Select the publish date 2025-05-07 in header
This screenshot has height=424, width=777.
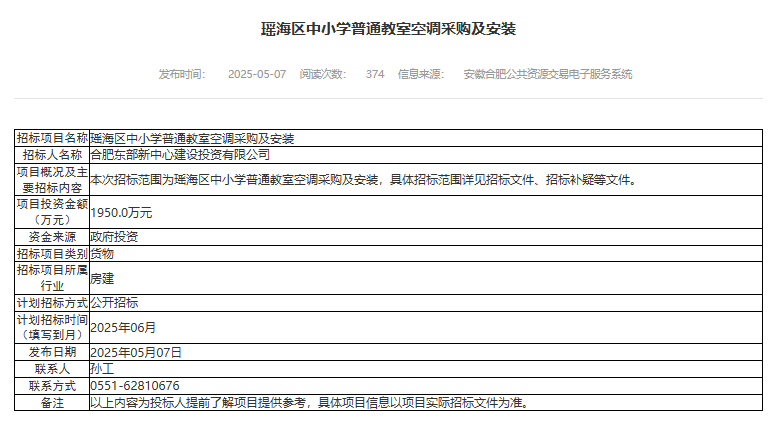(257, 74)
